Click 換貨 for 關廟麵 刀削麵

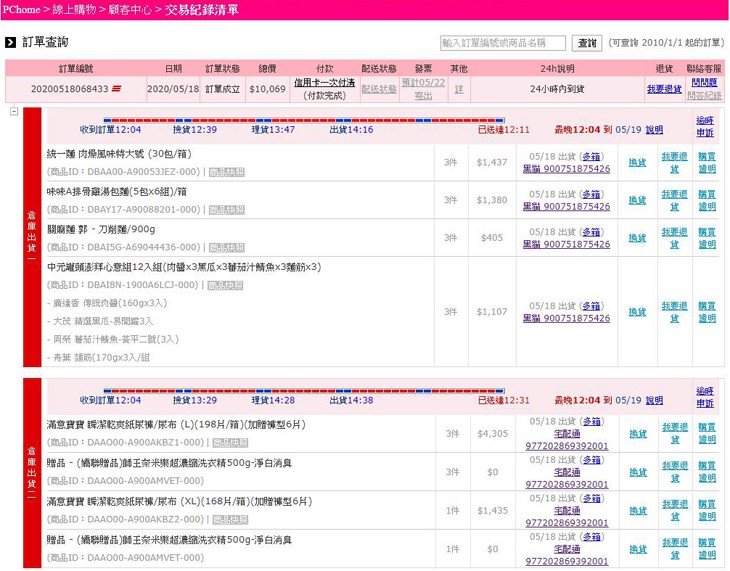[637, 238]
